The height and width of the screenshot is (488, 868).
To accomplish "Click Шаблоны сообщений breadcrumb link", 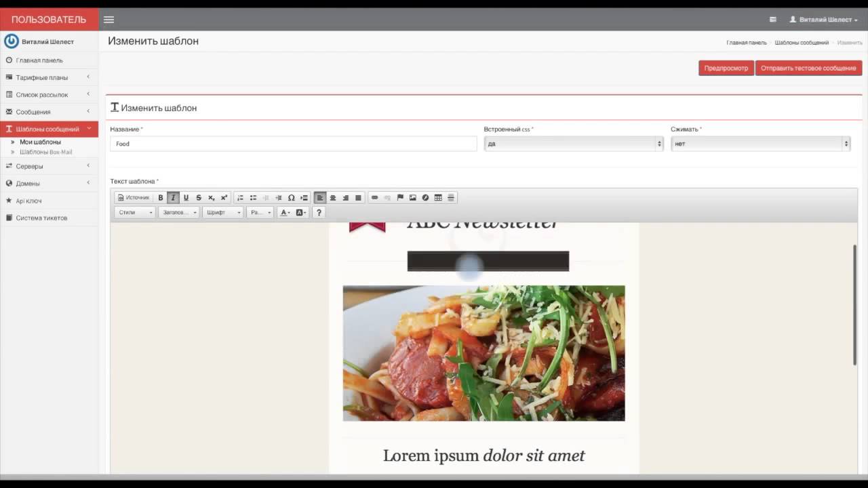I will tap(802, 43).
